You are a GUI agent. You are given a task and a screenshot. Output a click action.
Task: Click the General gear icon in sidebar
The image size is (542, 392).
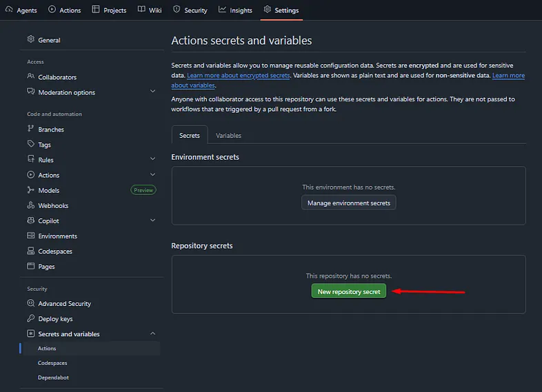point(31,39)
